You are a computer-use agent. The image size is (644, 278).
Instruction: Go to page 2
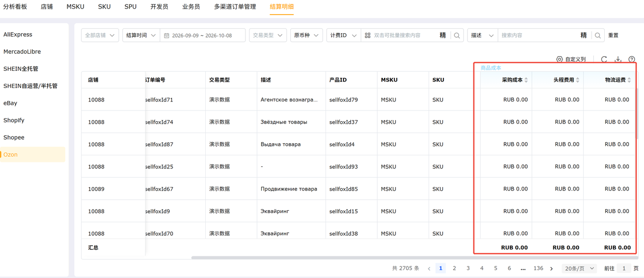(x=454, y=268)
